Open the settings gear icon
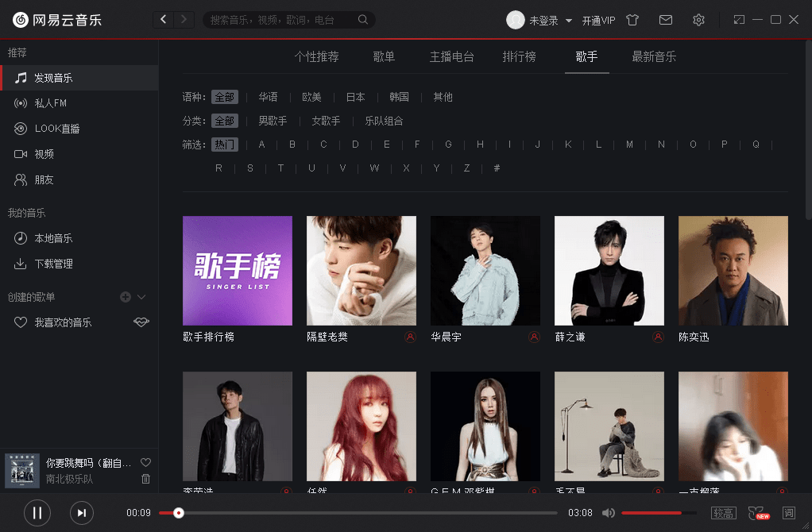The width and height of the screenshot is (812, 532). [x=698, y=20]
